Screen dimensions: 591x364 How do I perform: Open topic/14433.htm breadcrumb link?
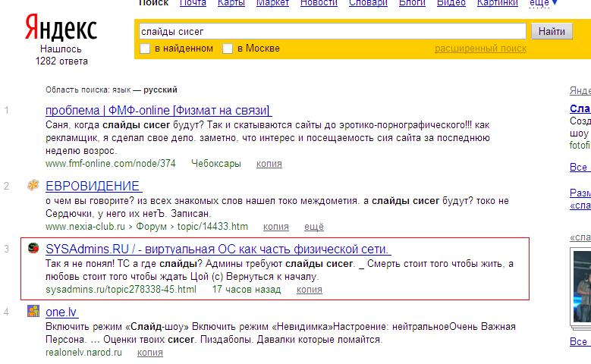(x=212, y=227)
